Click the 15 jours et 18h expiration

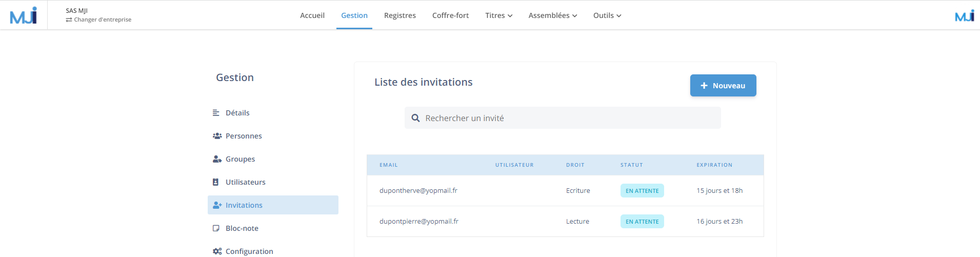[x=719, y=191]
